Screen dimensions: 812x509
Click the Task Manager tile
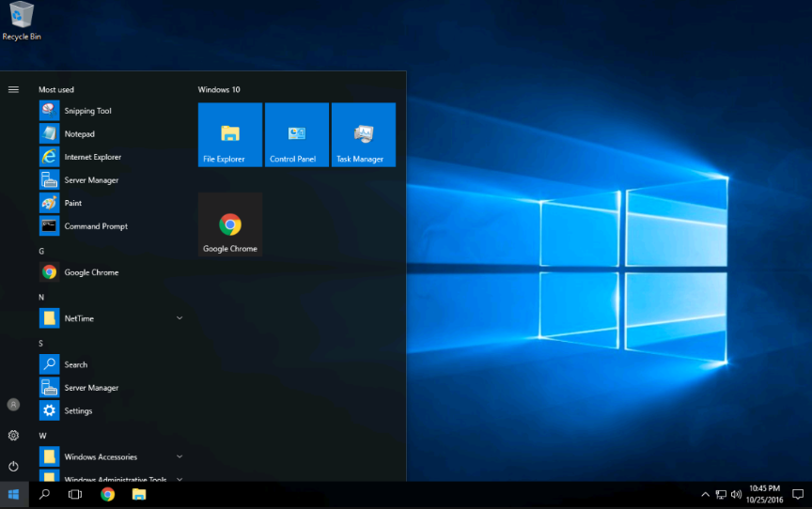point(364,134)
